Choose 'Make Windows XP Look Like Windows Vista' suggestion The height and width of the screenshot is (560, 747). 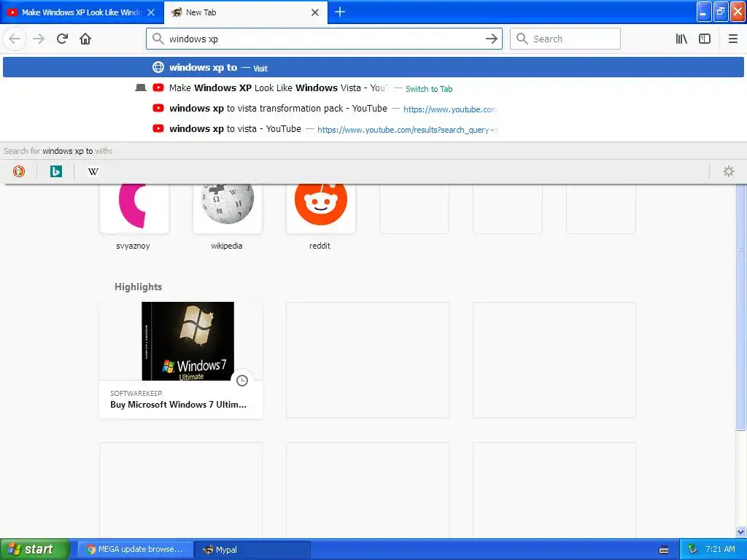point(373,88)
